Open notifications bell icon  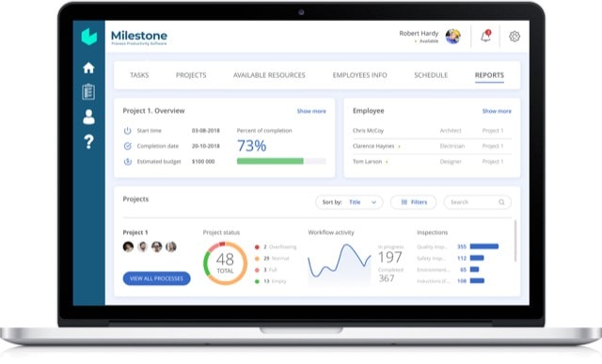[x=485, y=36]
